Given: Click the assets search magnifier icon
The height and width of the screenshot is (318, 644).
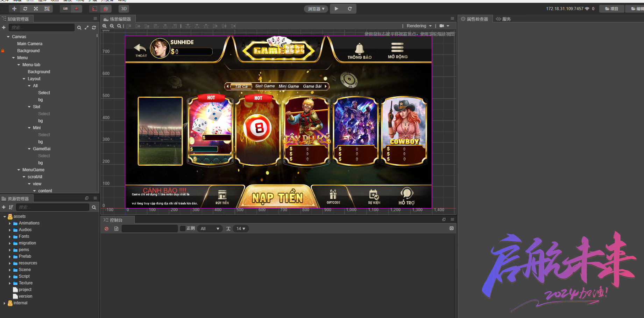Looking at the screenshot, I should [94, 207].
